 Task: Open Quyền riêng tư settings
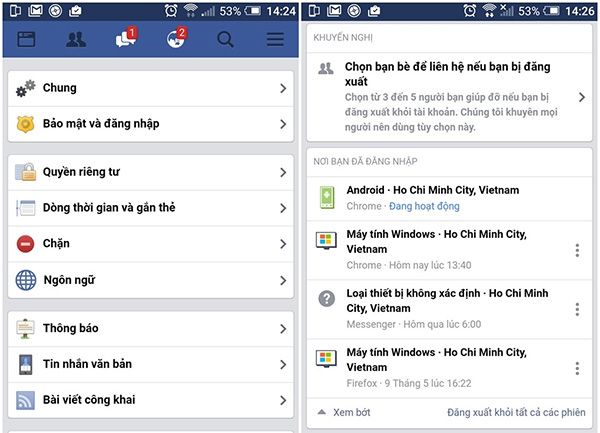(151, 173)
